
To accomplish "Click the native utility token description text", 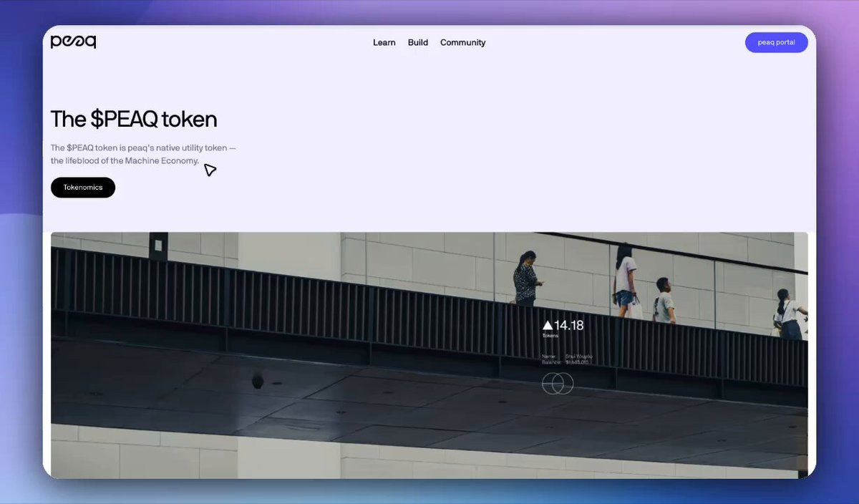I will pos(143,154).
